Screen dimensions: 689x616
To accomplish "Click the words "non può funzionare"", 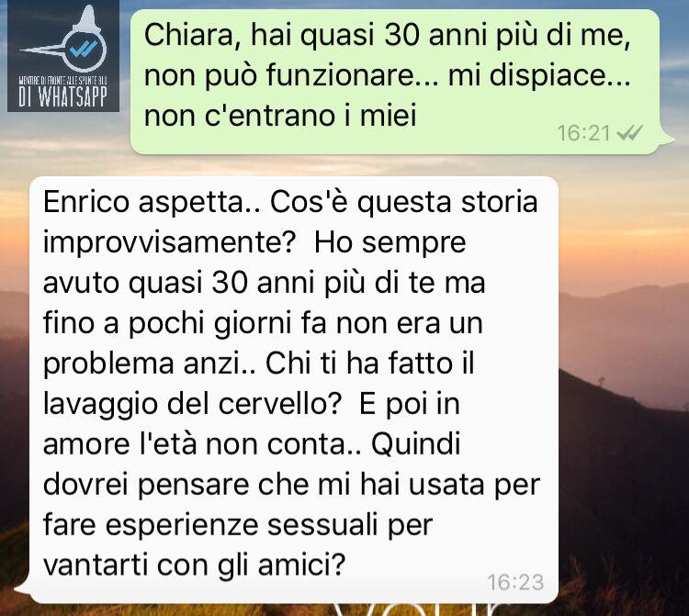I will point(278,76).
